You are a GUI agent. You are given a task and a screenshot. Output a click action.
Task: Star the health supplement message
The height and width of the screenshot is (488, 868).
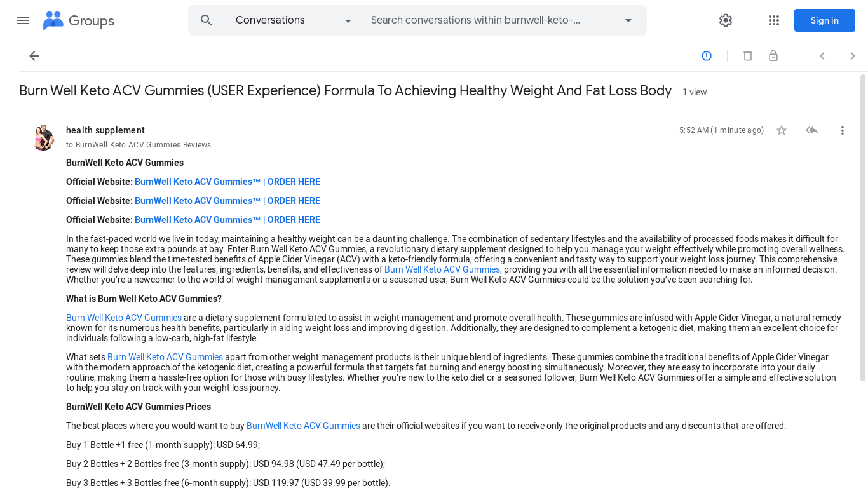(x=782, y=130)
